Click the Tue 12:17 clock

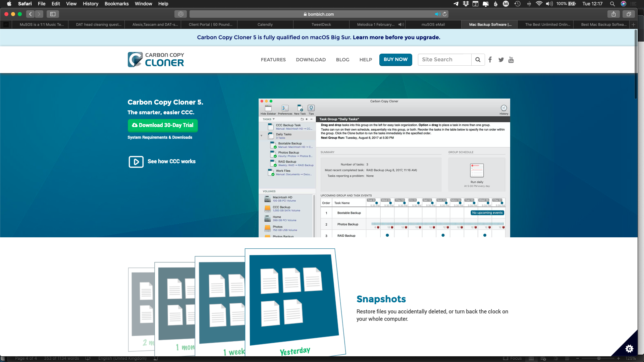pos(592,4)
